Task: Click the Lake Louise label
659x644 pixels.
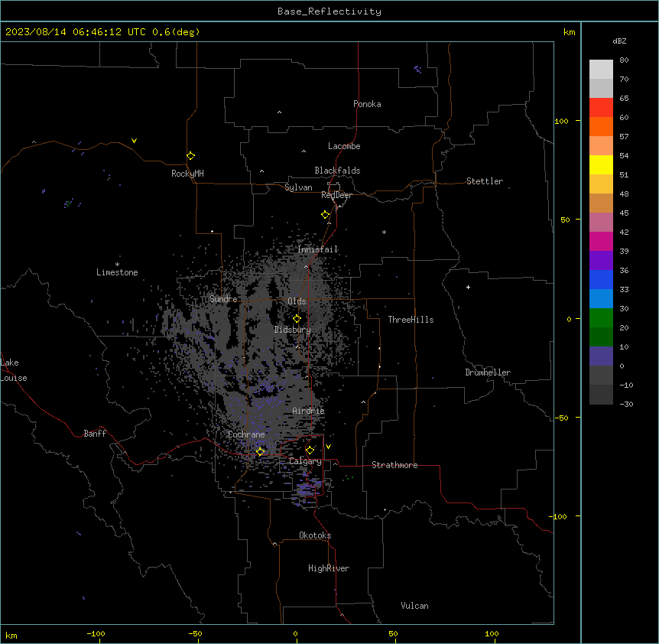Action: (x=14, y=370)
